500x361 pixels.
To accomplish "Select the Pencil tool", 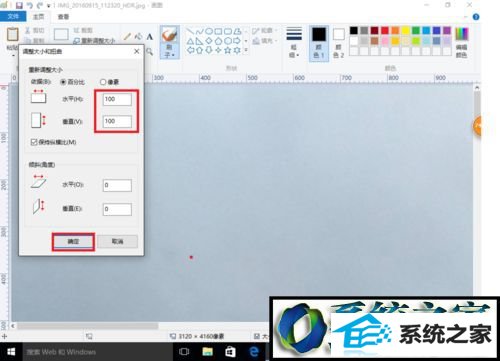I will 127,36.
